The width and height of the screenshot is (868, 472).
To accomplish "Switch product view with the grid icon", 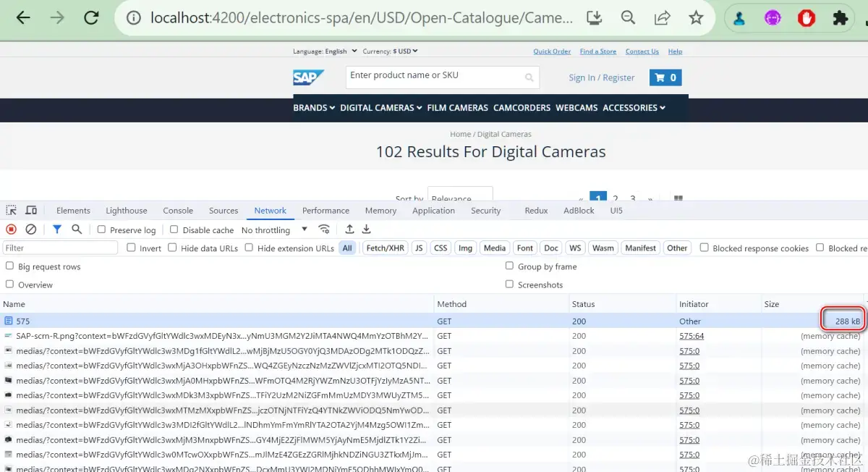I will coord(678,198).
